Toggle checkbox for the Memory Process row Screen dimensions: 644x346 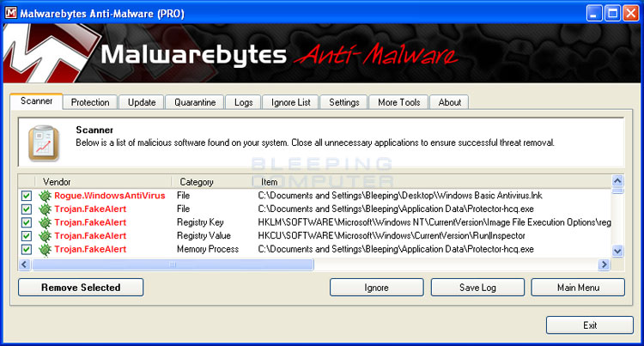tap(27, 250)
